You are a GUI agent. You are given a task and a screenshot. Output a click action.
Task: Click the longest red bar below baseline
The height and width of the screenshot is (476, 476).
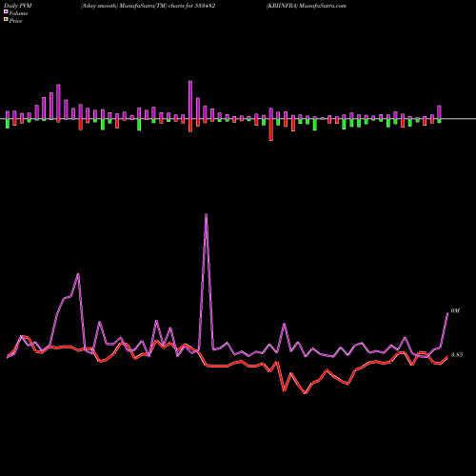(271, 129)
